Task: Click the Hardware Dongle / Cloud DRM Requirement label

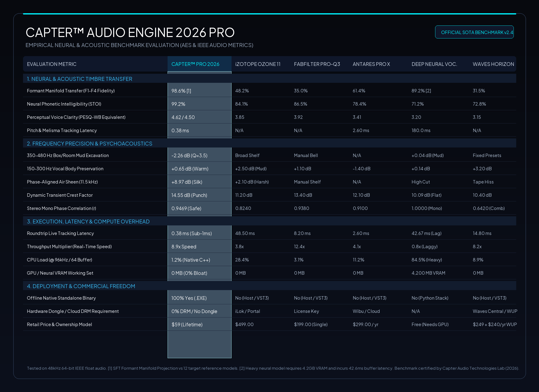Action: point(73,311)
